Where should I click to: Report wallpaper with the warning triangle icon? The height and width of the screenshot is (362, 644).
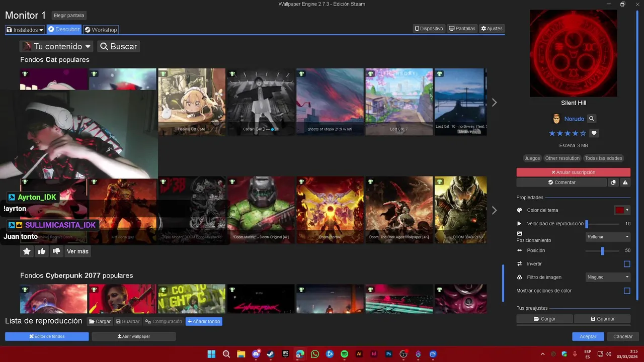(x=625, y=183)
